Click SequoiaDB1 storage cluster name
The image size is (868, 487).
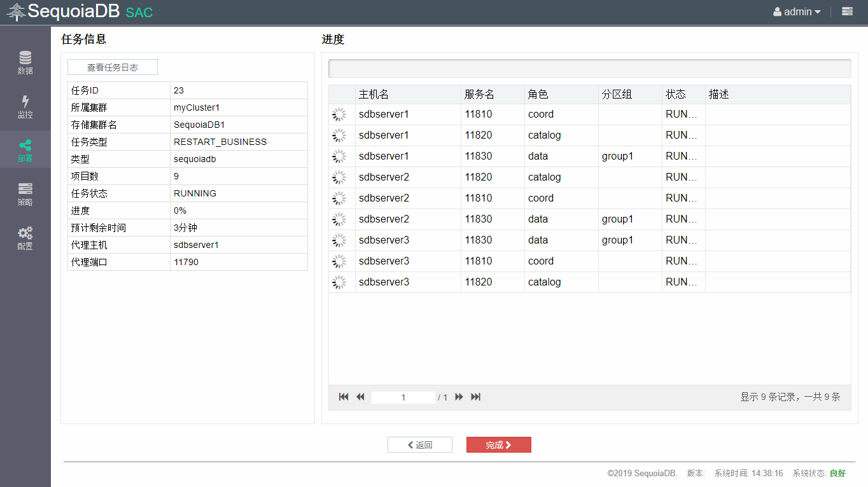[x=199, y=125]
